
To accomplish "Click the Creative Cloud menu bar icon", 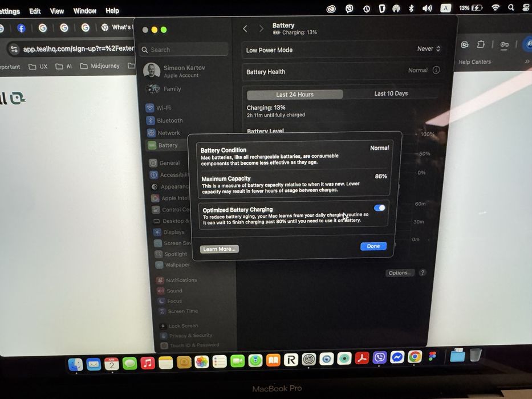I will (331, 9).
